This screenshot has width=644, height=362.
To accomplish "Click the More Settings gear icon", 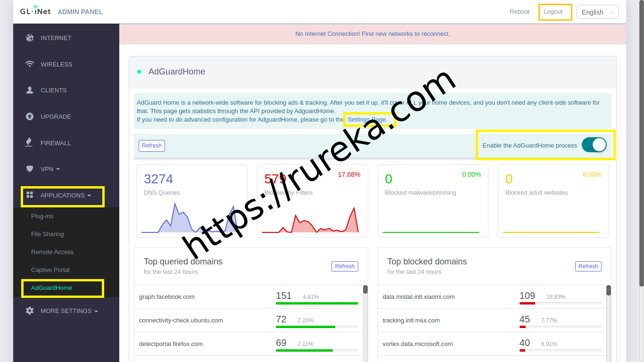I will (x=30, y=311).
